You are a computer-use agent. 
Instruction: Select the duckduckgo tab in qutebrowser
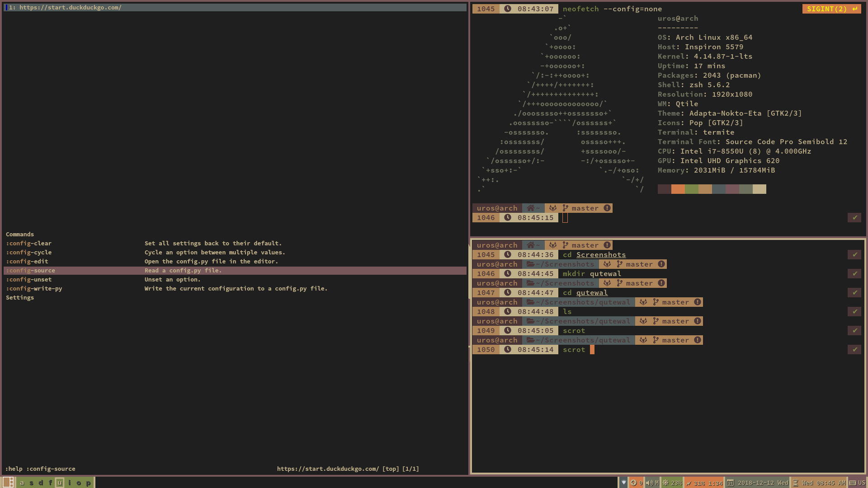235,7
